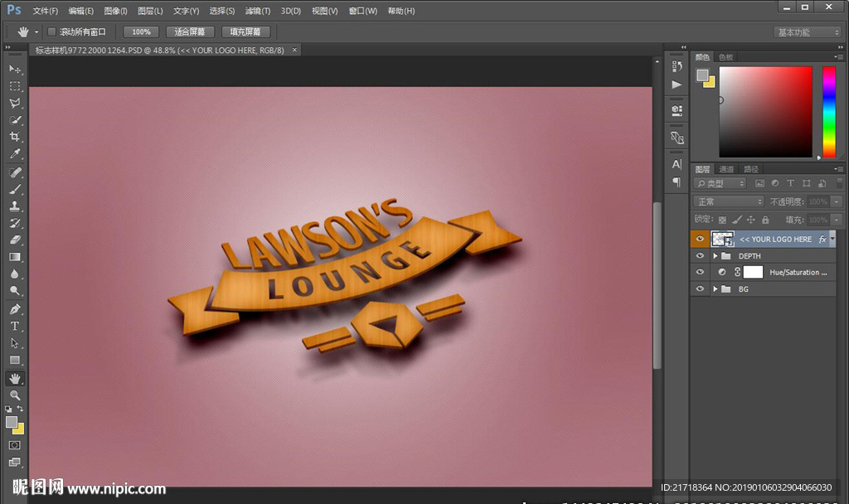This screenshot has width=849, height=504.
Task: Toggle lock transparent pixels
Action: 722,220
